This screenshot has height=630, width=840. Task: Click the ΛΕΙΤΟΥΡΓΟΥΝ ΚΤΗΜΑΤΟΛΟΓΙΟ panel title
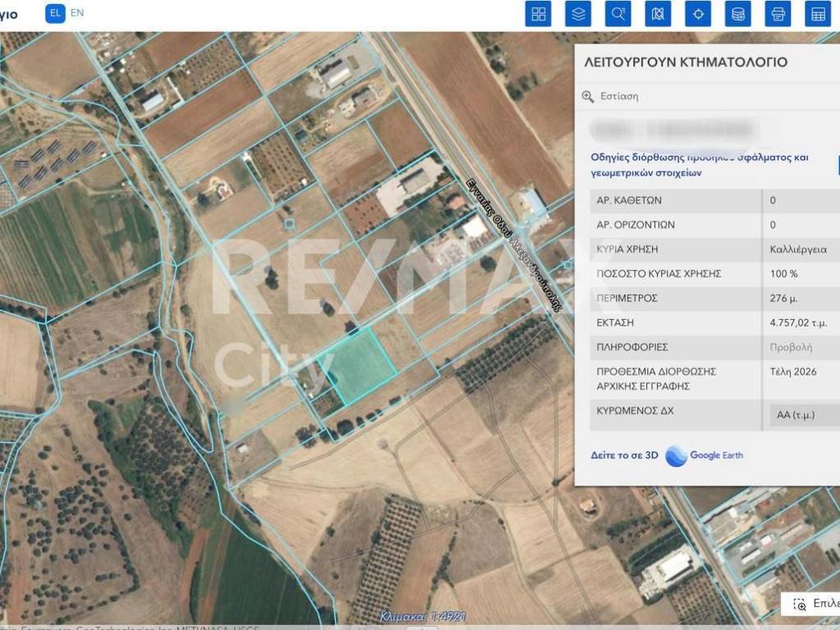click(686, 62)
